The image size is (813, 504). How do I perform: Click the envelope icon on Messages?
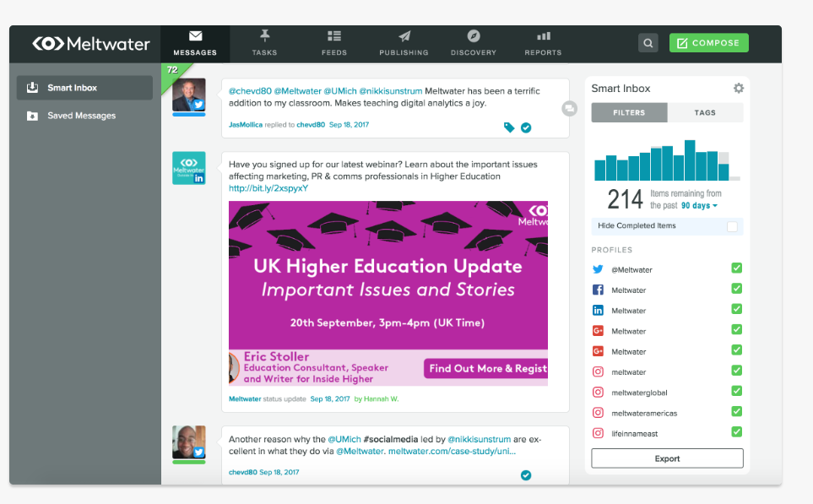(x=196, y=35)
